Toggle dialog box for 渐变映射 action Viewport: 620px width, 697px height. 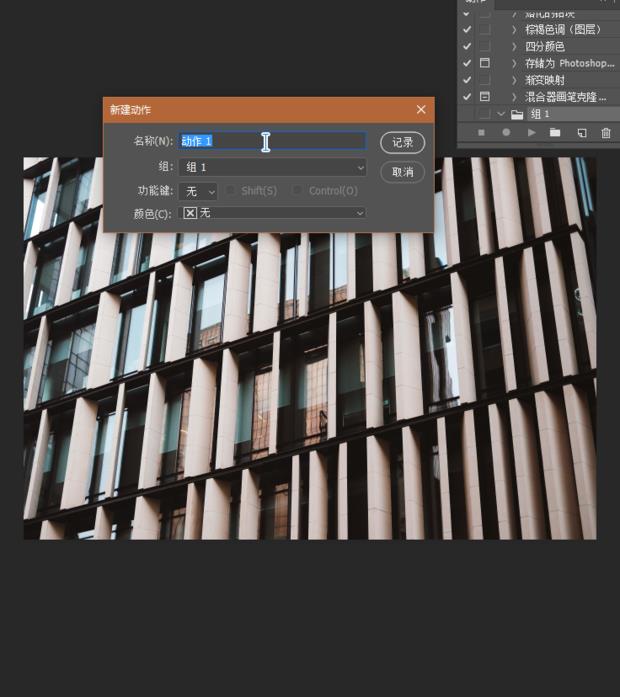pos(484,80)
